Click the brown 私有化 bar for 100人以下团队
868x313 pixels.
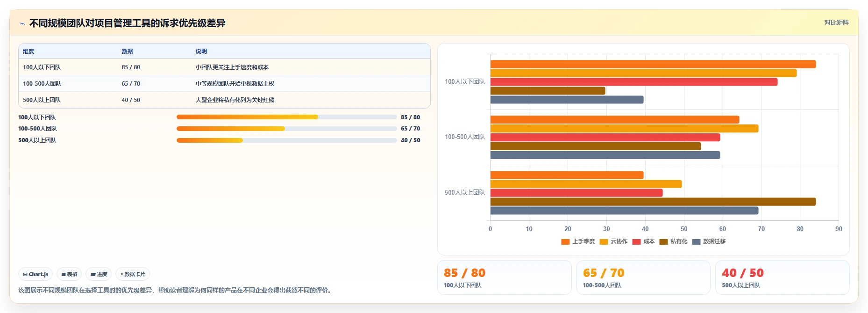[x=548, y=91]
